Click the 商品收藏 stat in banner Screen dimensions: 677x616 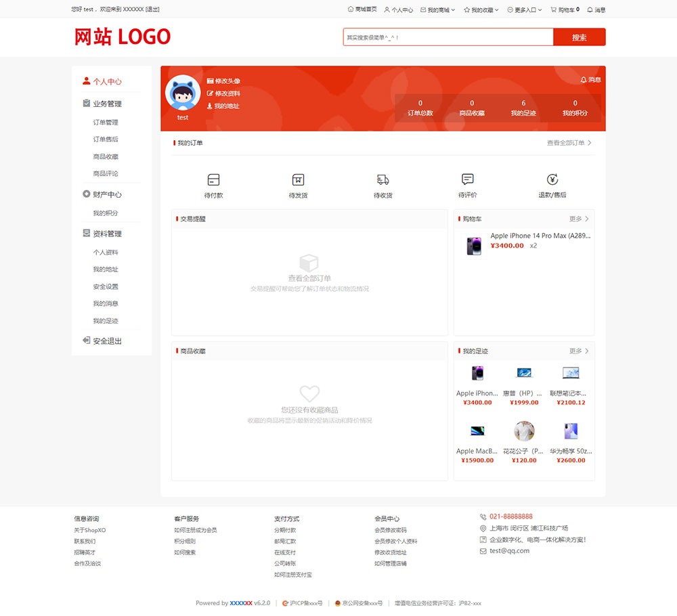tap(472, 108)
